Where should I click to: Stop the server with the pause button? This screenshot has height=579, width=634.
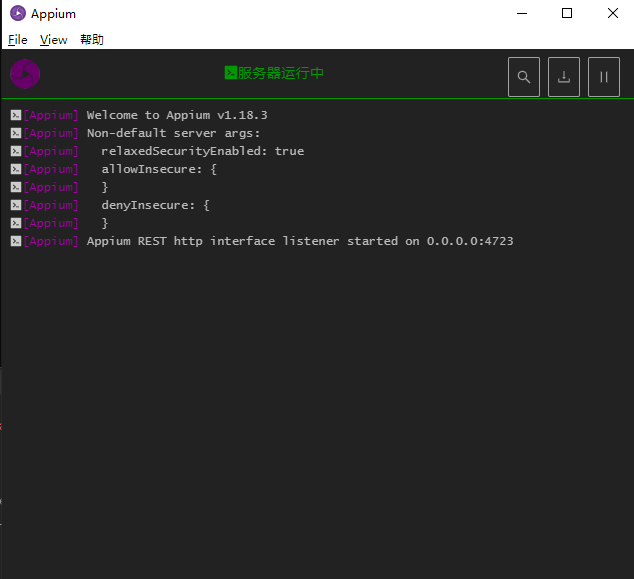pyautogui.click(x=604, y=77)
